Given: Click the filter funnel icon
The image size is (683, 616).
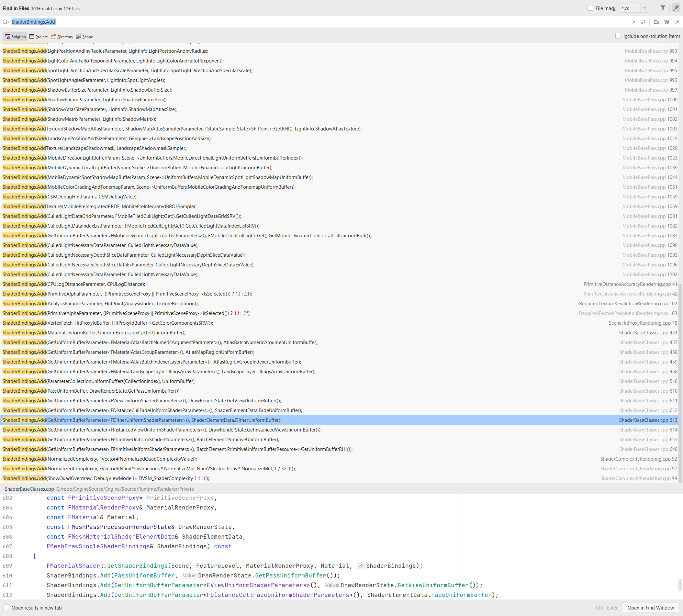Looking at the screenshot, I should pos(663,8).
